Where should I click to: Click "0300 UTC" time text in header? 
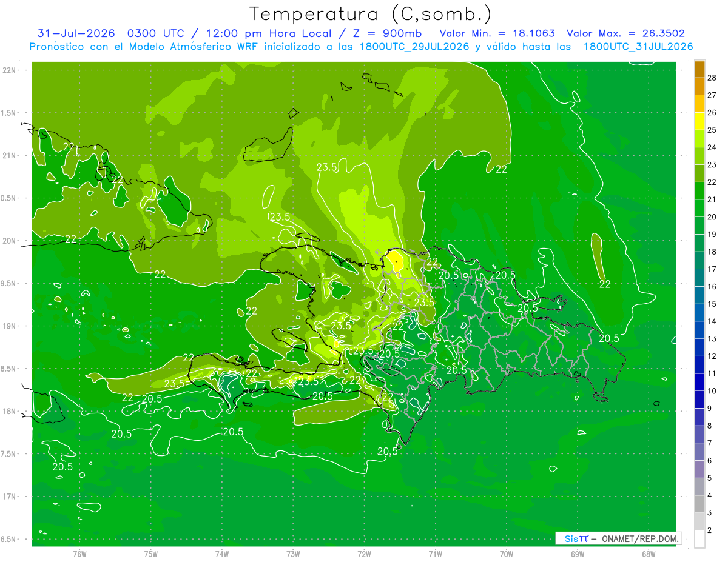coord(156,33)
